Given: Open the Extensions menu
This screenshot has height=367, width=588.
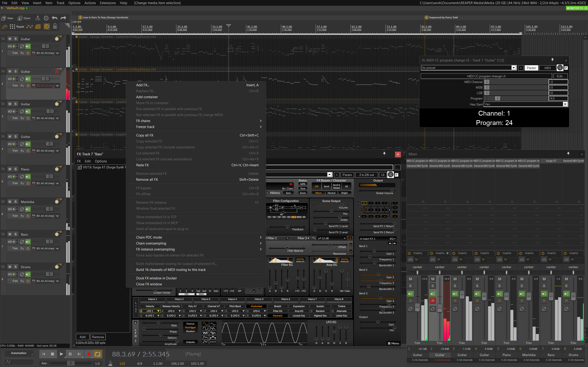Looking at the screenshot, I should 108,3.
